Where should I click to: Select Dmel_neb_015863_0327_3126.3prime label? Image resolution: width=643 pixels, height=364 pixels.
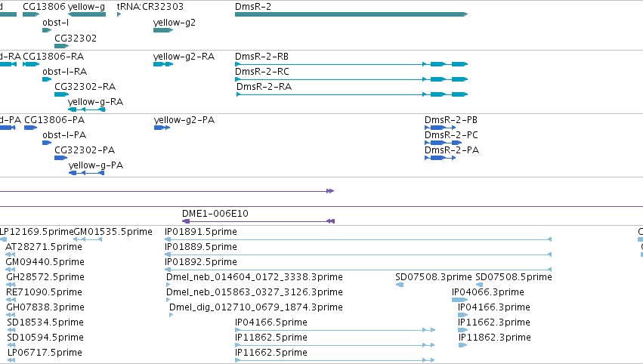[x=255, y=293]
